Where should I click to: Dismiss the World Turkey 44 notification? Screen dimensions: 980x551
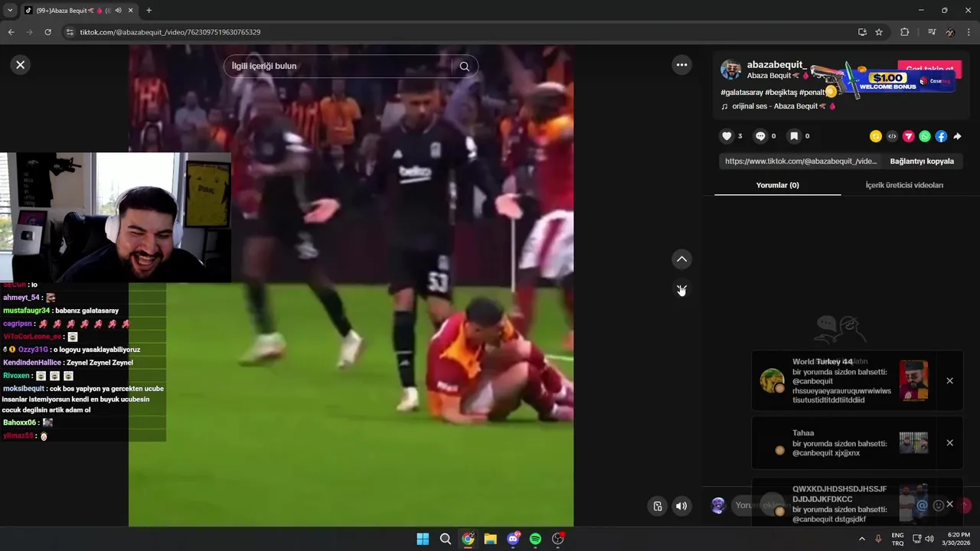[x=949, y=381]
